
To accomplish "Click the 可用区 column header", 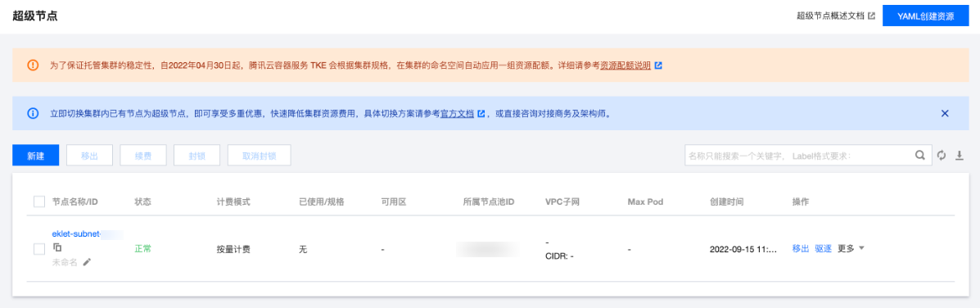I will 394,202.
